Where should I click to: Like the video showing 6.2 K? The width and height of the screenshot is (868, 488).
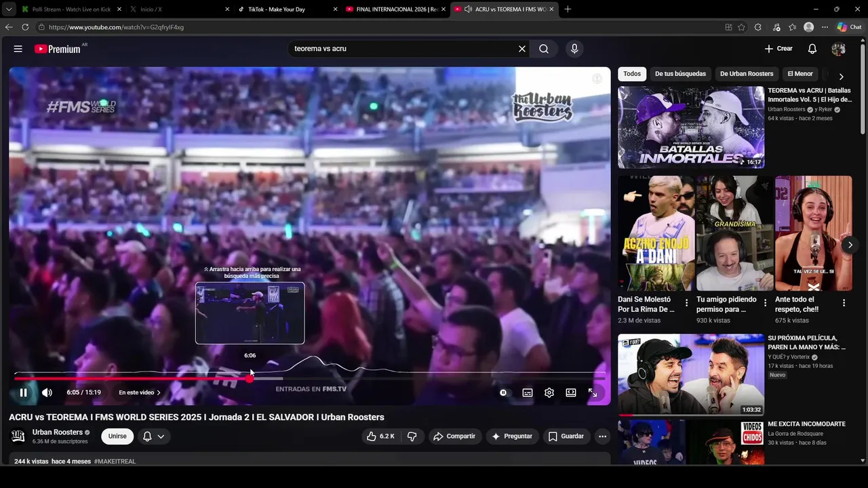point(380,436)
